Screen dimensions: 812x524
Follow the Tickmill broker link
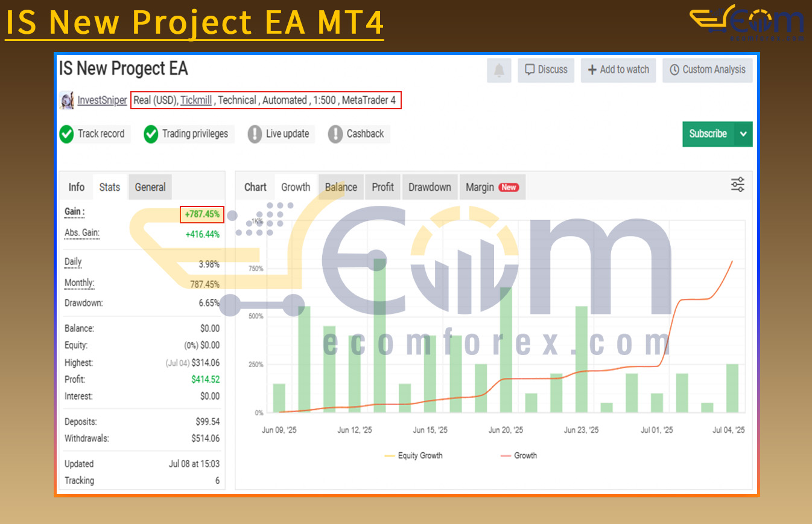[x=196, y=100]
